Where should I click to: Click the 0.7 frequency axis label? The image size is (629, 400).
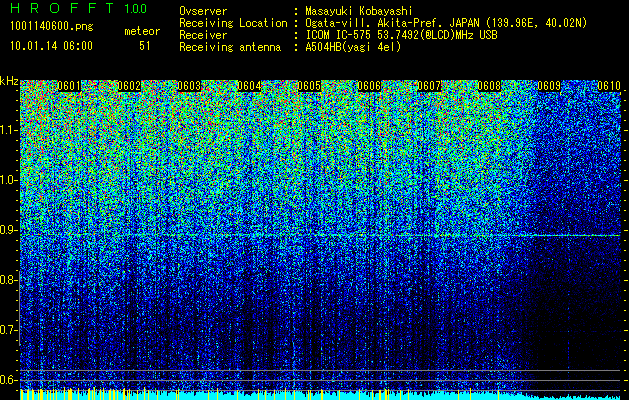click(x=8, y=330)
